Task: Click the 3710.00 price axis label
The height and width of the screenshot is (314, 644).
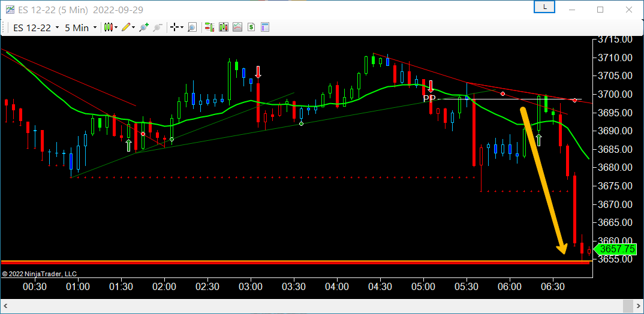Action: point(615,58)
